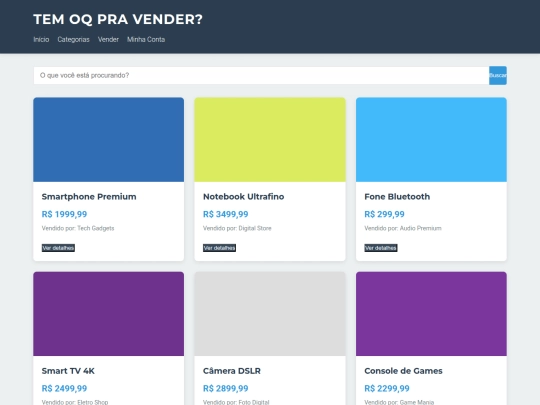The height and width of the screenshot is (405, 540).
Task: Open the Smart TV 4K purple product image
Action: [108, 314]
